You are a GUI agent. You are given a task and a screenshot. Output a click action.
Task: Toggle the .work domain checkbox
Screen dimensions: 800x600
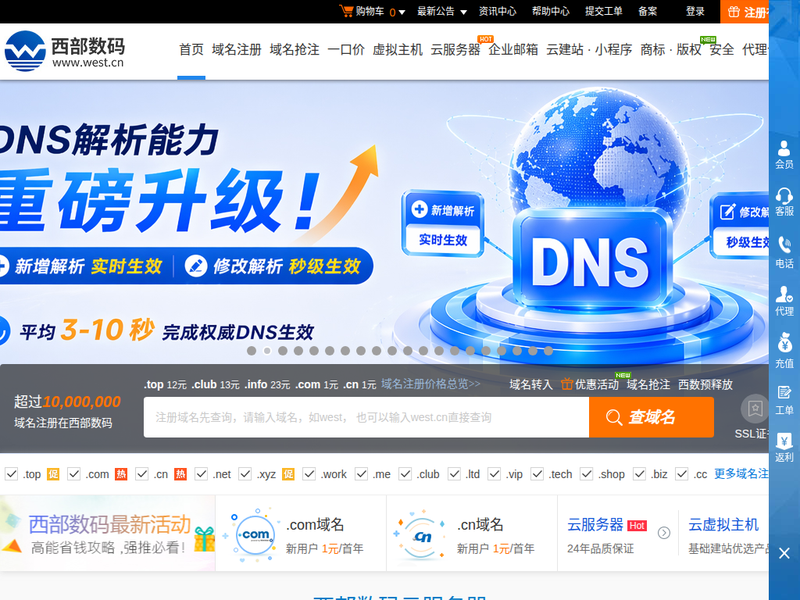(309, 473)
